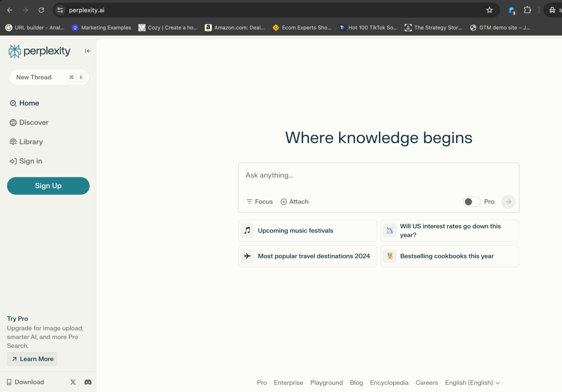The height and width of the screenshot is (392, 562).
Task: Go to Home in the sidebar
Action: click(25, 103)
